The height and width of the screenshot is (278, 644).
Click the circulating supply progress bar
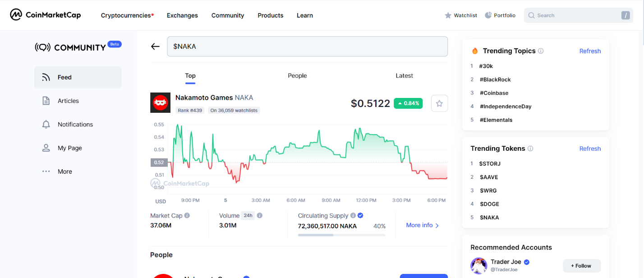click(341, 235)
